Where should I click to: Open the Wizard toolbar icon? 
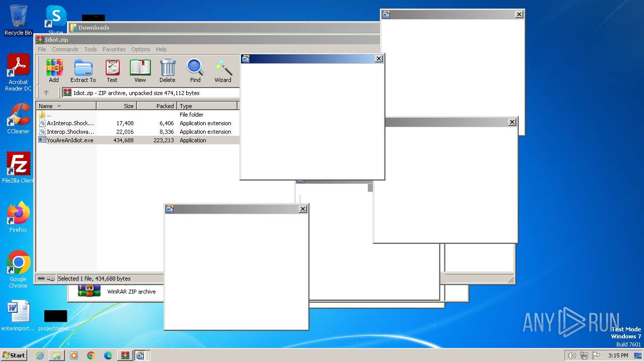click(x=223, y=71)
